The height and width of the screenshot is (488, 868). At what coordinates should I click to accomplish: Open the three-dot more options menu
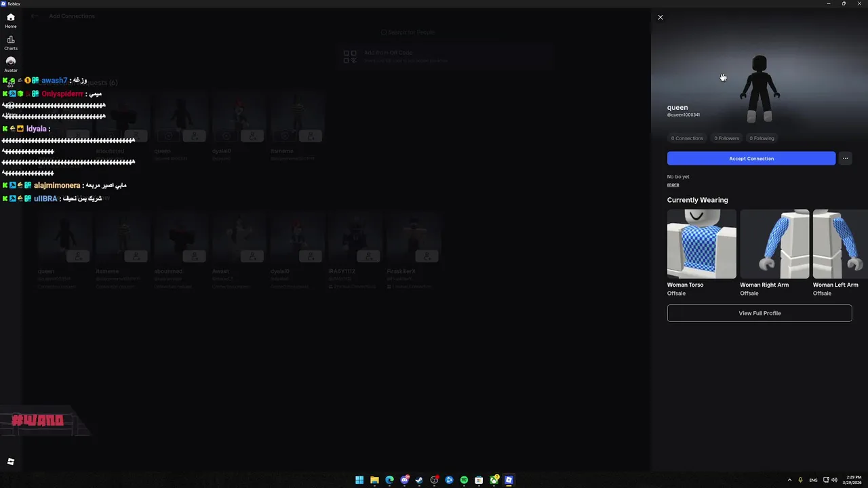tap(845, 158)
